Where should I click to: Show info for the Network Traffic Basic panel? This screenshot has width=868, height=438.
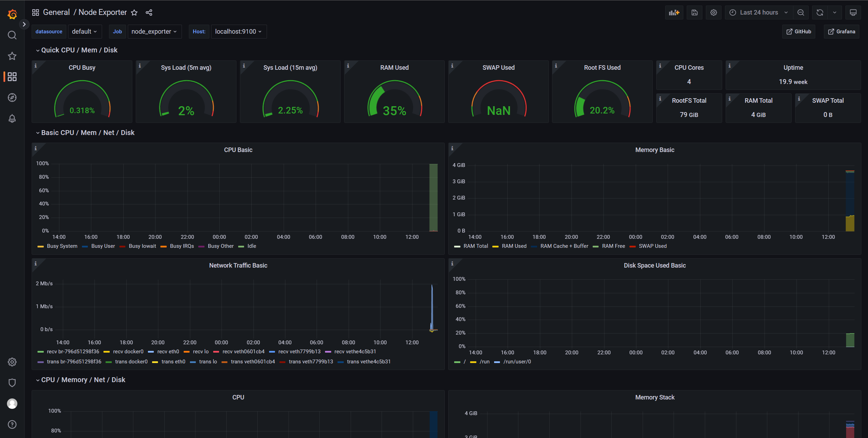pos(35,263)
